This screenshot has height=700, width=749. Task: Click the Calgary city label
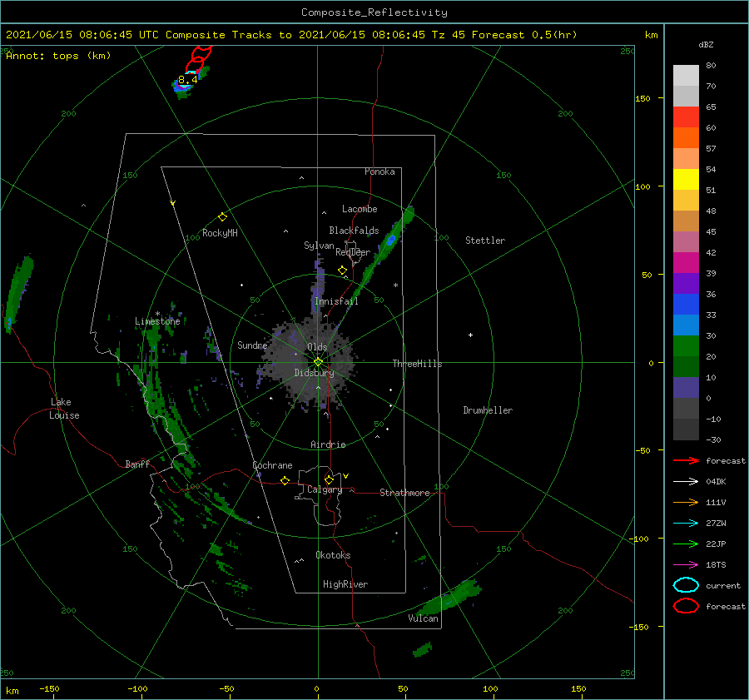click(325, 489)
